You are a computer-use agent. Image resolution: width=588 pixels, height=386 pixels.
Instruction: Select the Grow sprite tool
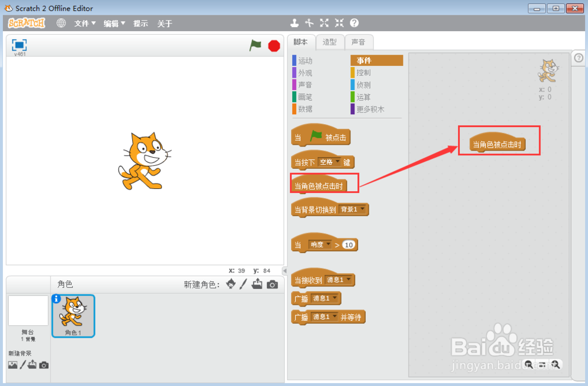(325, 24)
